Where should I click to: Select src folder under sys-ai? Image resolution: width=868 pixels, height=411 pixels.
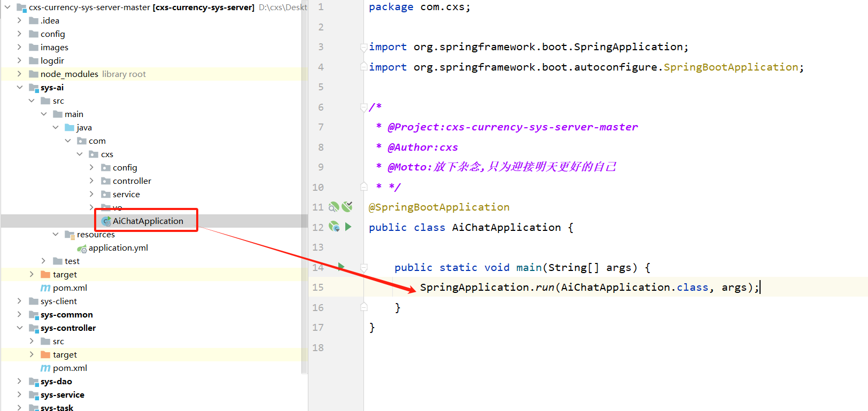coord(58,101)
